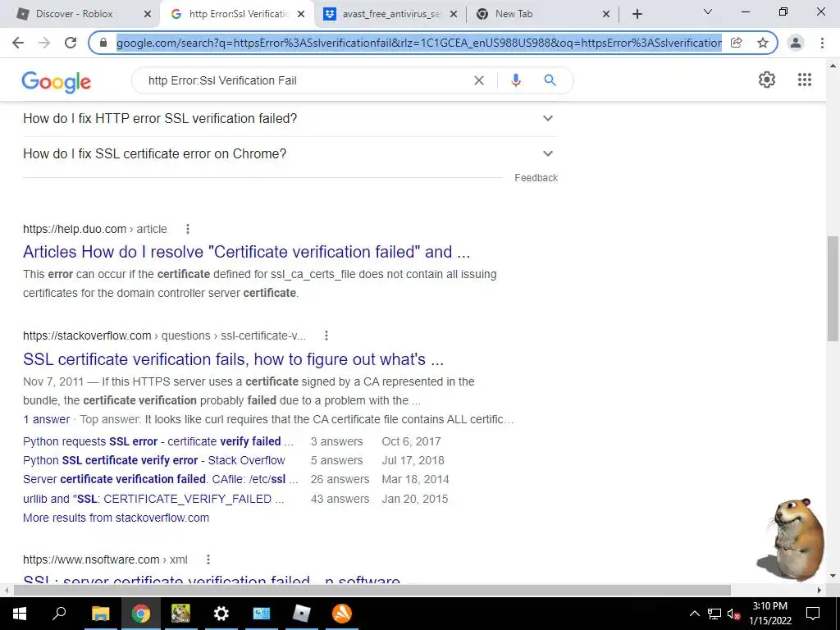View site information lock icon
Screen dimensions: 840x630
(103, 43)
